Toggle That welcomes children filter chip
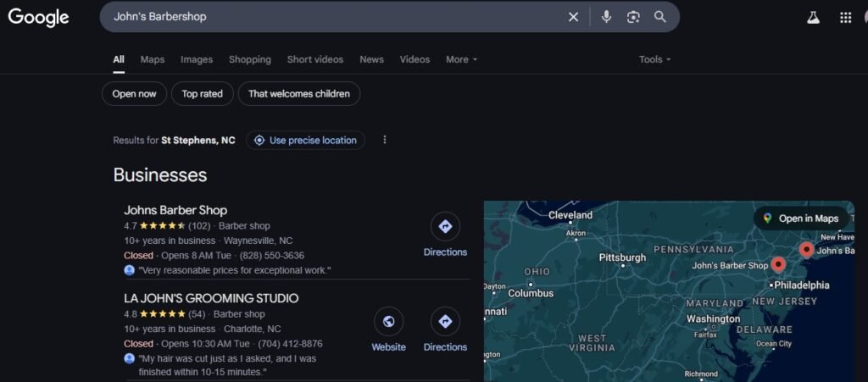 pyautogui.click(x=299, y=93)
